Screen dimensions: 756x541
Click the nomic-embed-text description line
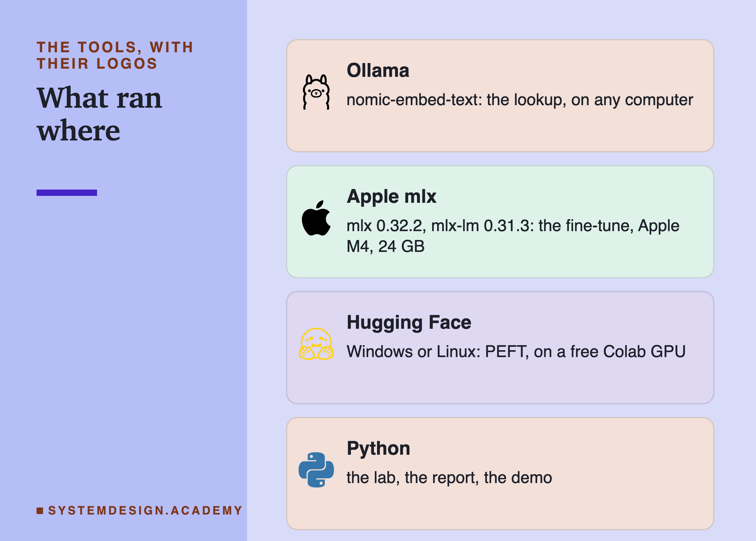coord(520,100)
